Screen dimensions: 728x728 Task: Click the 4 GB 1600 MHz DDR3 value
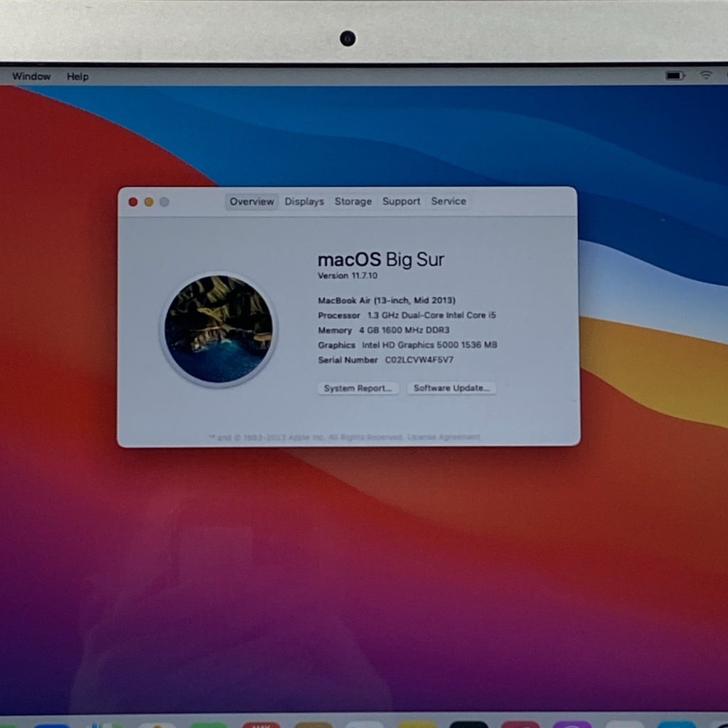point(404,330)
